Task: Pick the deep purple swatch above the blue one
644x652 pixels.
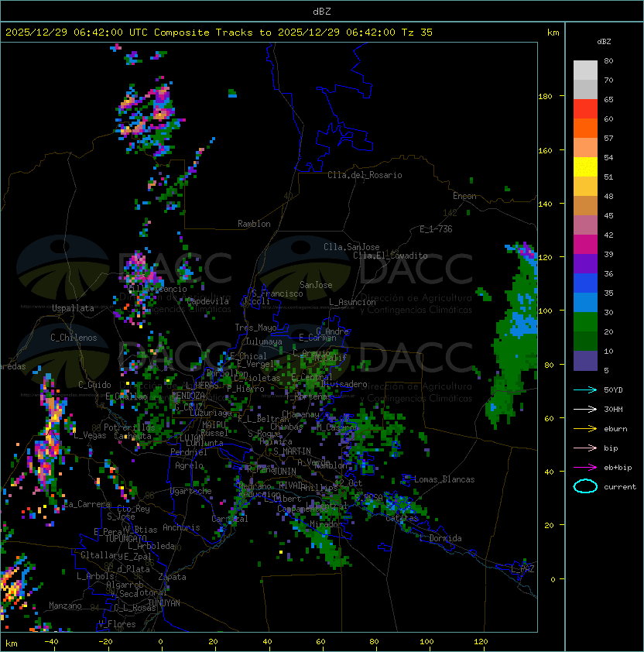Action: tap(585, 263)
